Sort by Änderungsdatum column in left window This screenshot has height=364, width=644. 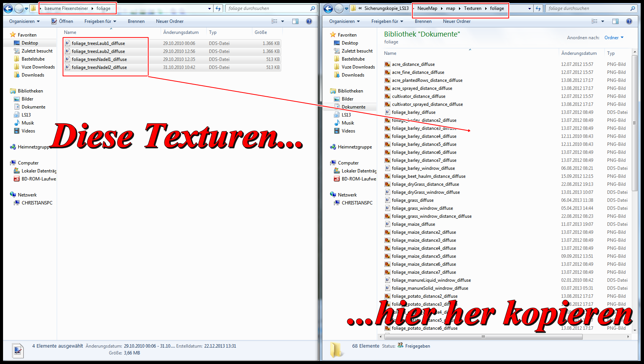pyautogui.click(x=181, y=32)
